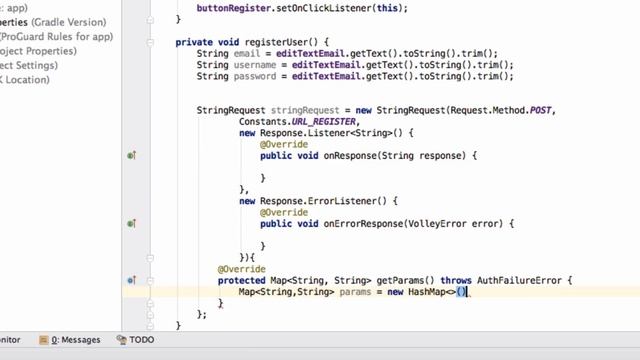Click 'editTextEmail' on the String email line

(310, 53)
